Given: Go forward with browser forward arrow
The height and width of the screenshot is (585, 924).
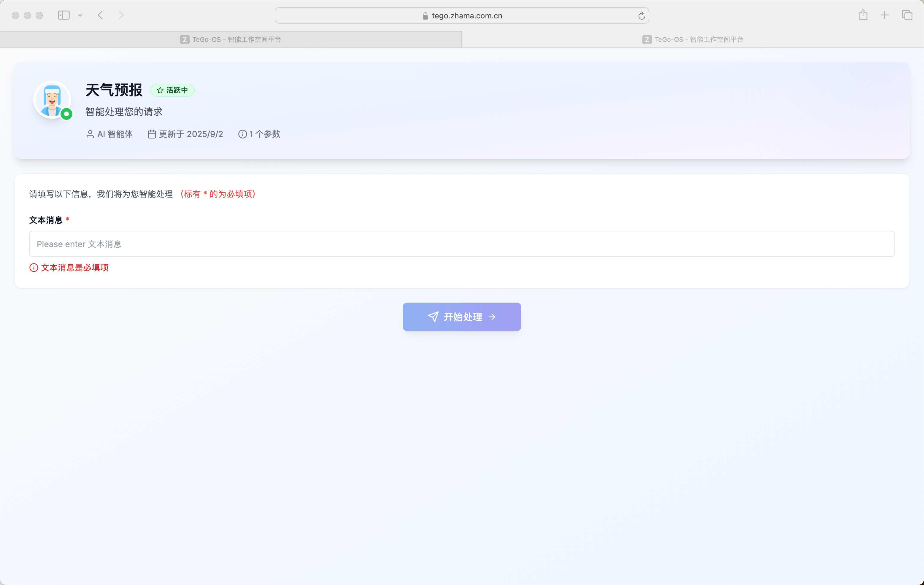Looking at the screenshot, I should 121,15.
